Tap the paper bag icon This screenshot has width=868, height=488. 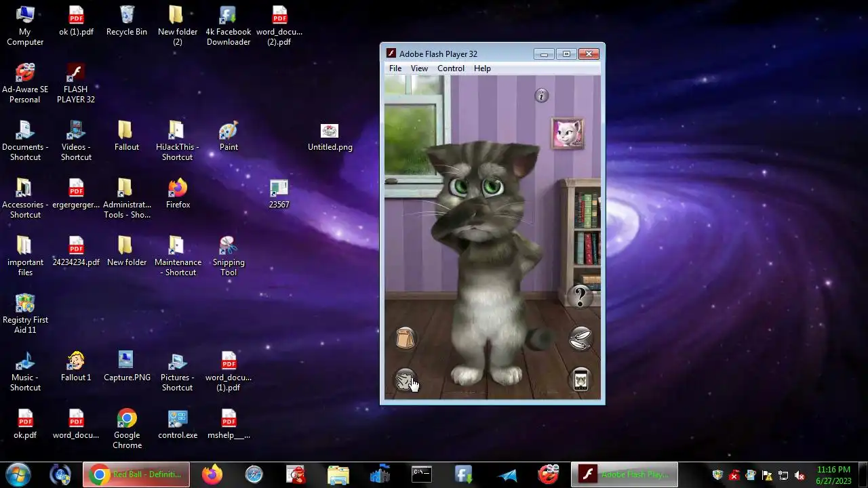(405, 338)
